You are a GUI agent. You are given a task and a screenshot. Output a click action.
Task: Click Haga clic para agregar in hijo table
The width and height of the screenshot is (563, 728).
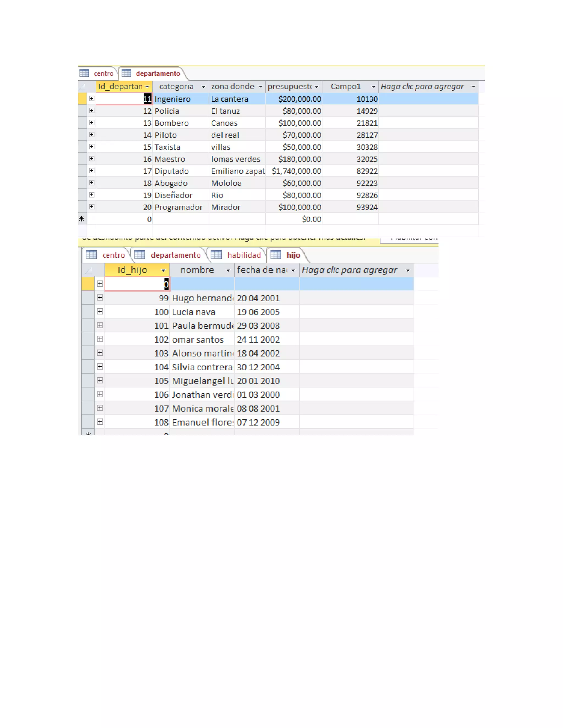(x=349, y=270)
